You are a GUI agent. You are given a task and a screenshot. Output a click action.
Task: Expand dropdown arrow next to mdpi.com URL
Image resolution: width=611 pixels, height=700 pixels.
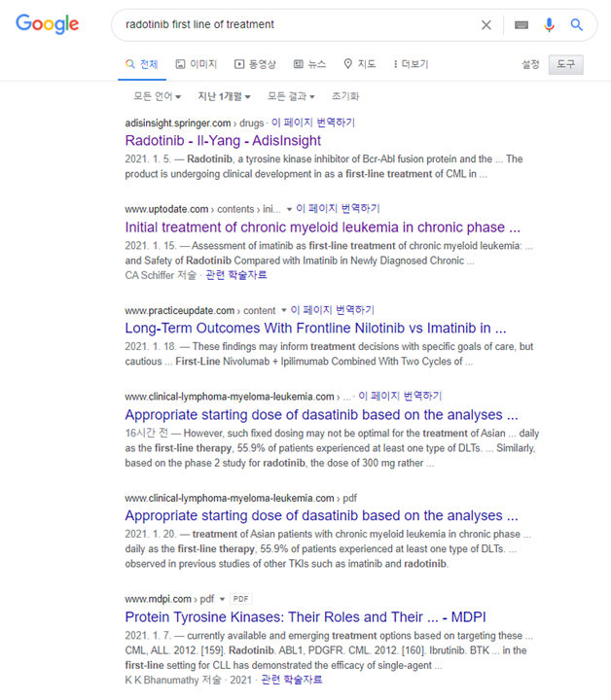tap(222, 599)
